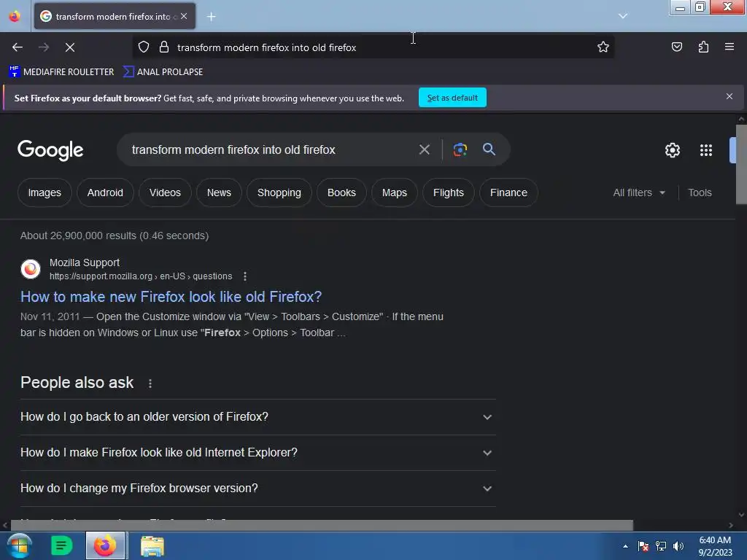
Task: Open the extensions puzzle icon
Action: coord(703,47)
